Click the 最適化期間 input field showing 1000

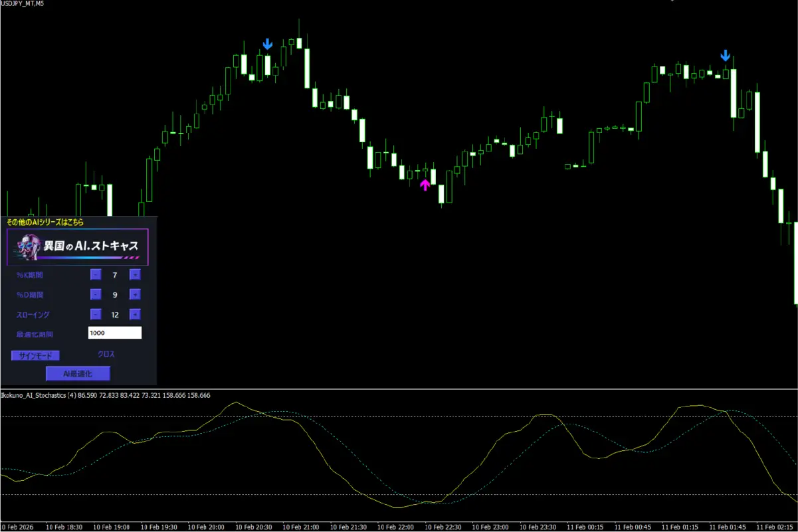(114, 333)
